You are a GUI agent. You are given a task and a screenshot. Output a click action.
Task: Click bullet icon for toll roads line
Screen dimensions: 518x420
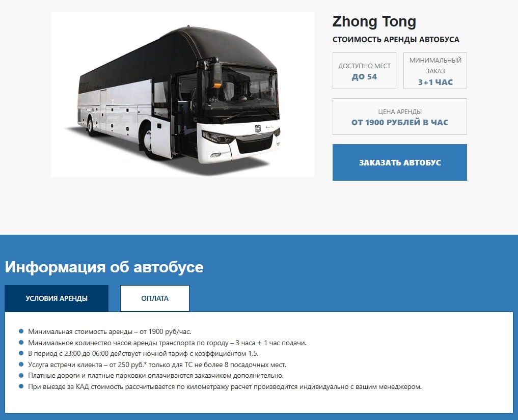(x=21, y=375)
